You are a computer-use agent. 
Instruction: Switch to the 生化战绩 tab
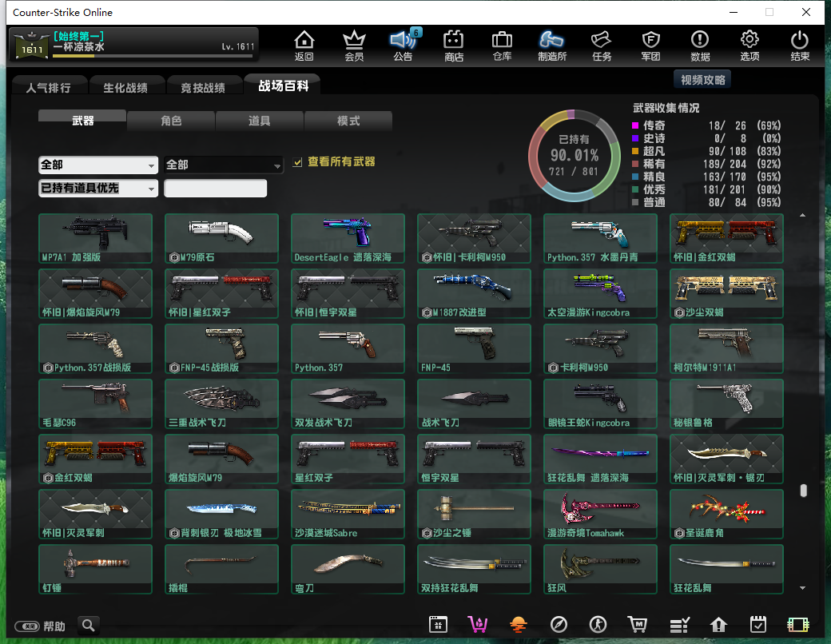pyautogui.click(x=125, y=88)
